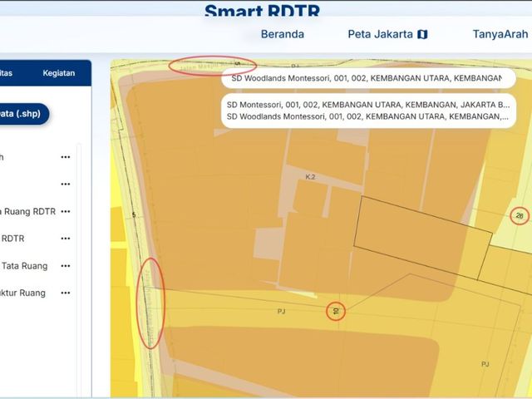Click the Smart RDTR title logo
The height and width of the screenshot is (399, 532).
[263, 10]
